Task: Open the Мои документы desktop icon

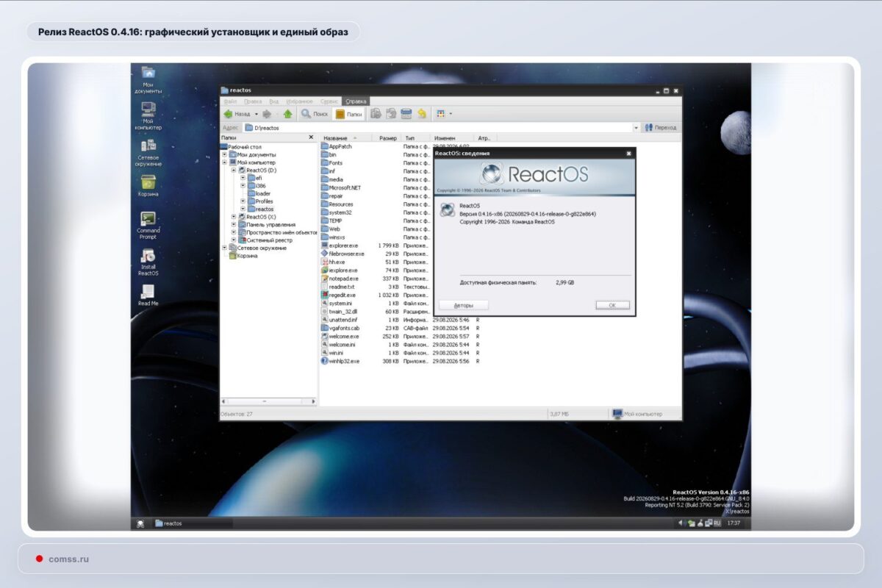Action: (x=148, y=78)
